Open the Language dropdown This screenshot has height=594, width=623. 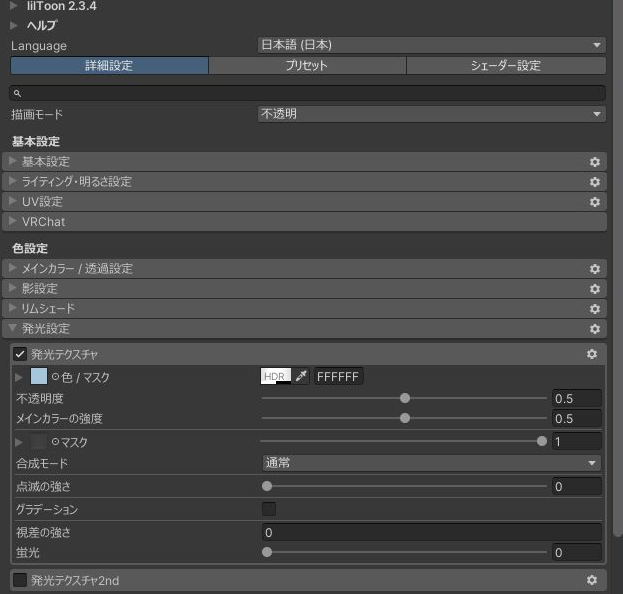pyautogui.click(x=431, y=45)
